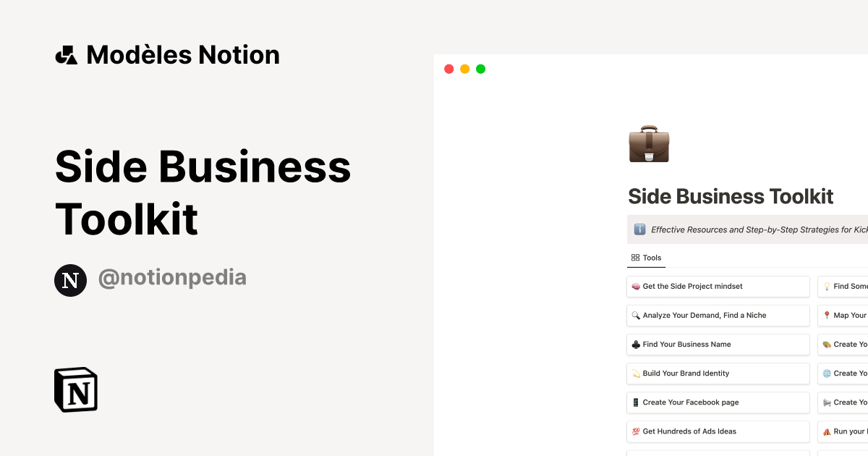Screen dimensions: 868x456
Task: Click the lightbulb icon on the Find card
Action: pos(826,286)
